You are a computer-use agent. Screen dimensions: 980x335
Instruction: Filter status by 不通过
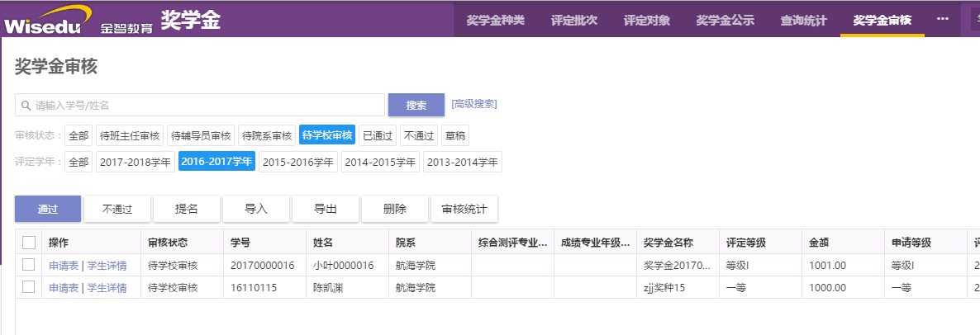419,135
